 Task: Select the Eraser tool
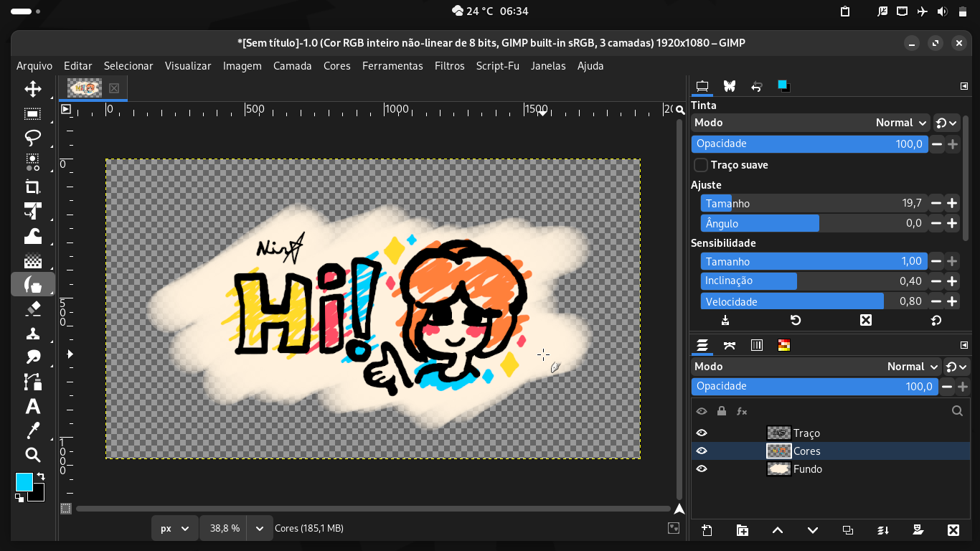click(x=32, y=309)
